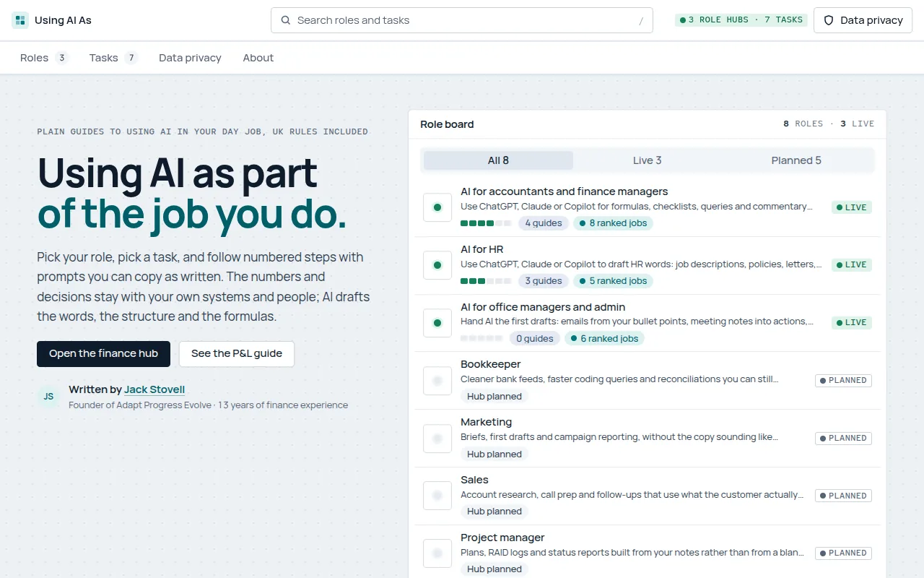
Task: Open the Roles nav item
Action: 44,58
